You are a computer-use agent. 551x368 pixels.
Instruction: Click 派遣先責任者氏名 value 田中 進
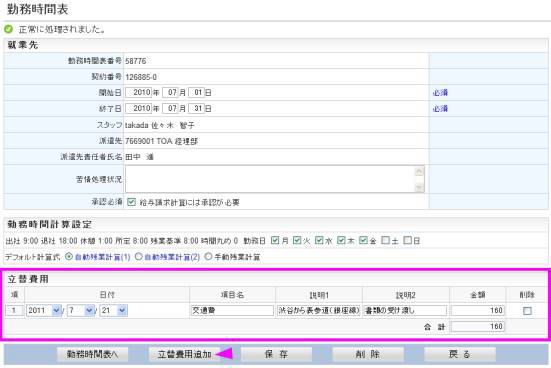(140, 157)
